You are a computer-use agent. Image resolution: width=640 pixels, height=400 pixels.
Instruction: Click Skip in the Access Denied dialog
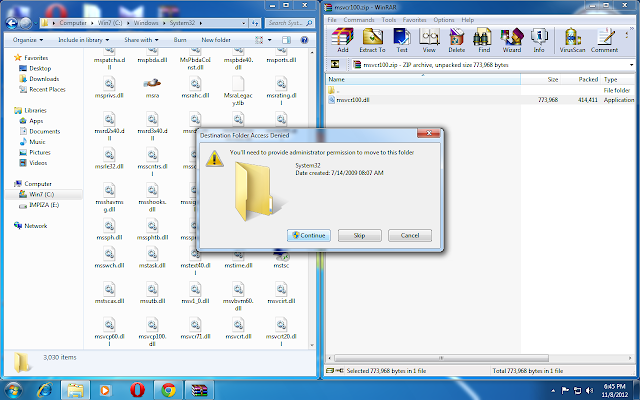click(x=360, y=236)
